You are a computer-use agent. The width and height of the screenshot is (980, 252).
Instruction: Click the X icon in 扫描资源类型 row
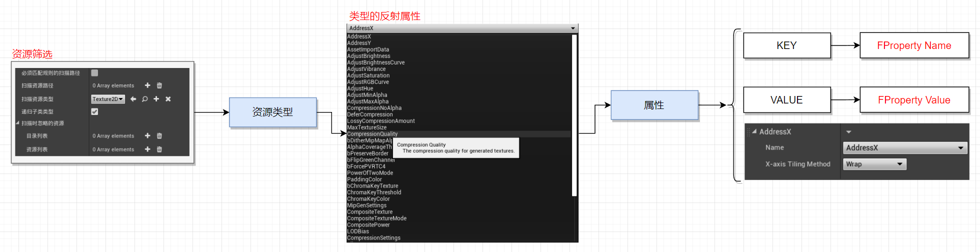(x=168, y=99)
